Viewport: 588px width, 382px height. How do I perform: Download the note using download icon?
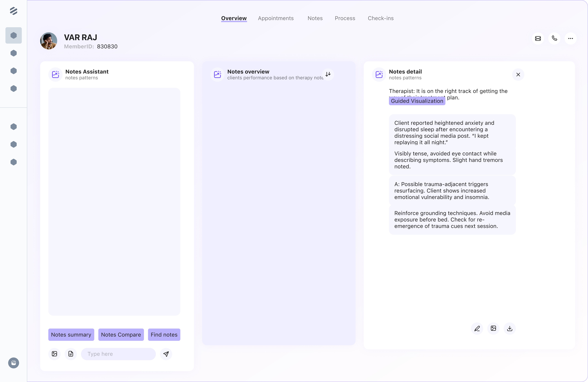510,329
